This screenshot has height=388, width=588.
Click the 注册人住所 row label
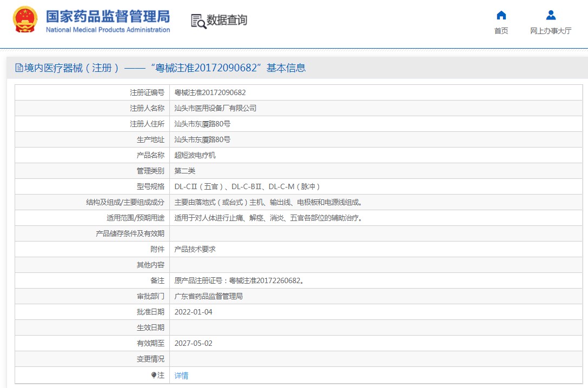coord(147,124)
